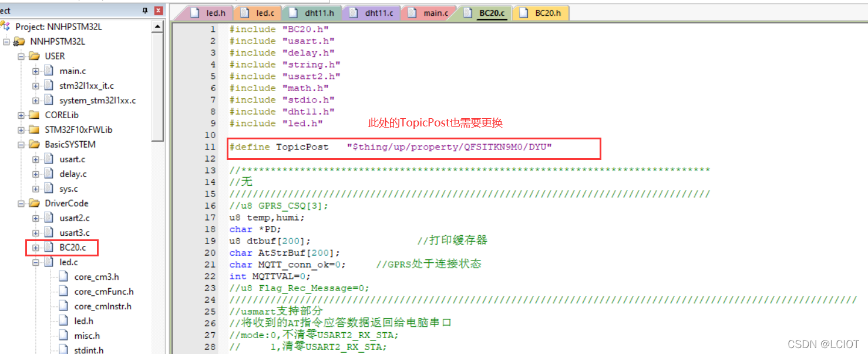Select usart.c under BasicSYSTEM

pos(72,159)
